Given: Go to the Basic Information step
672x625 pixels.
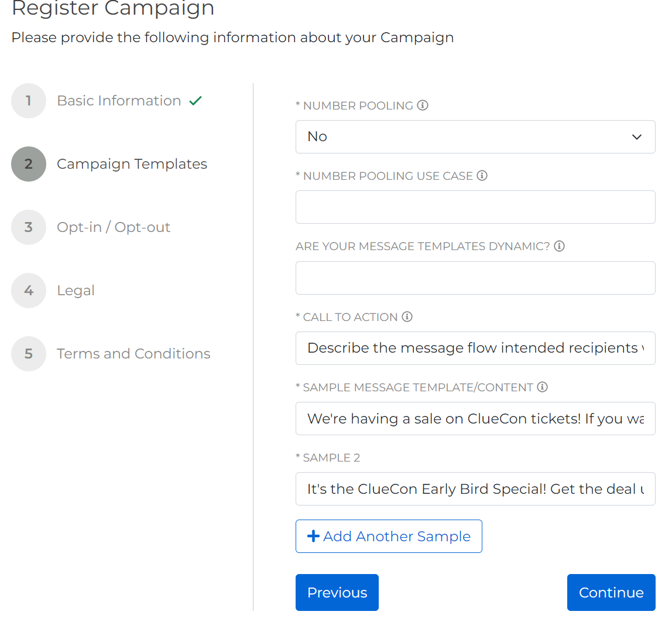Looking at the screenshot, I should (x=119, y=101).
